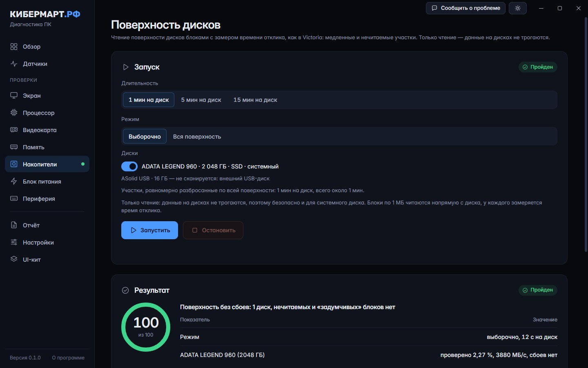Click the Обзор grid icon in sidebar
The width and height of the screenshot is (588, 368).
click(x=14, y=47)
